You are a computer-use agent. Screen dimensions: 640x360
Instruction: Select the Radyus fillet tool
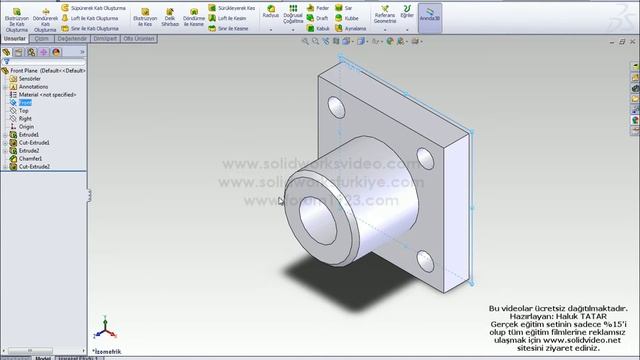coord(270,12)
